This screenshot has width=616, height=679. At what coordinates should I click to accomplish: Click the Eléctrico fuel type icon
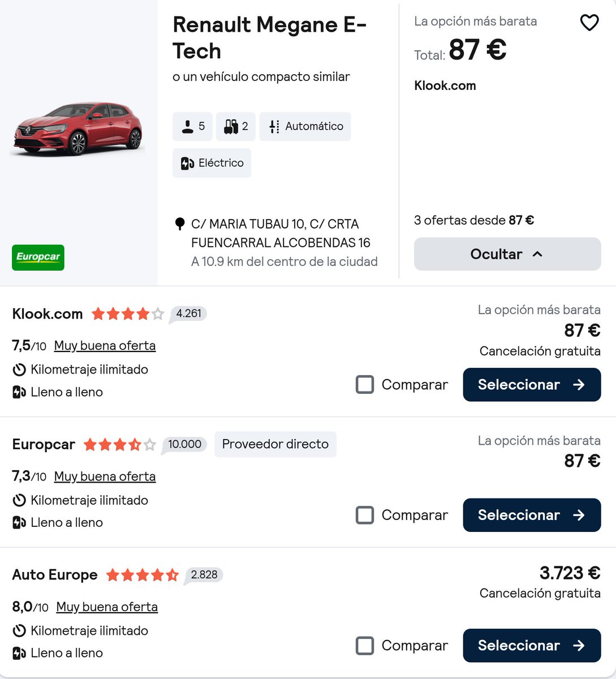[x=187, y=164]
